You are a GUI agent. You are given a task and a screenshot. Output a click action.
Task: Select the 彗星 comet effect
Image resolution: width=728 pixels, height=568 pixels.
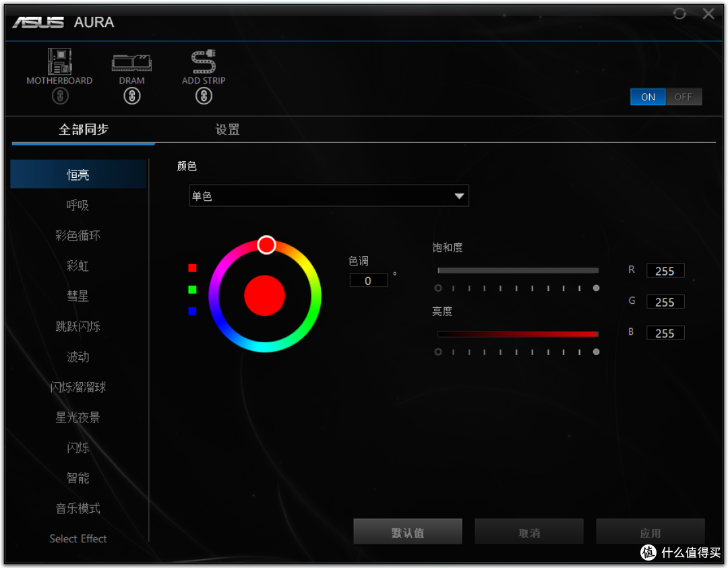pos(78,296)
